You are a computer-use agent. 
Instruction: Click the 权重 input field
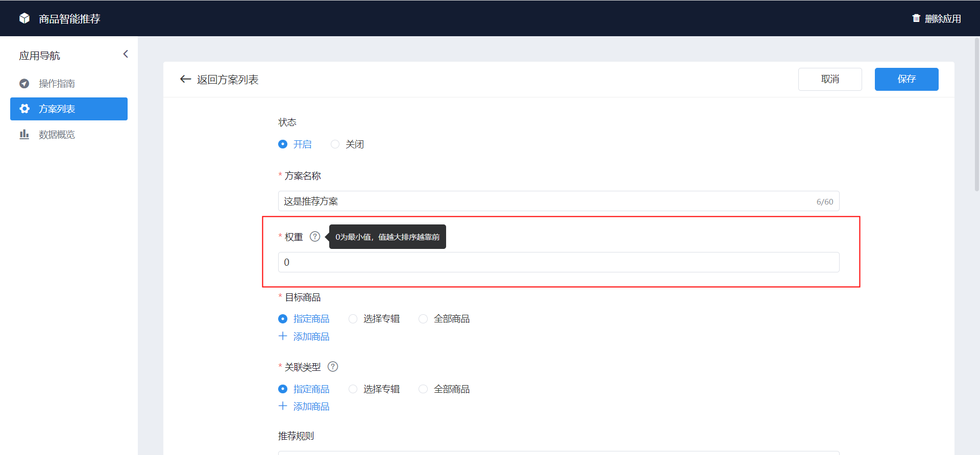click(x=558, y=262)
